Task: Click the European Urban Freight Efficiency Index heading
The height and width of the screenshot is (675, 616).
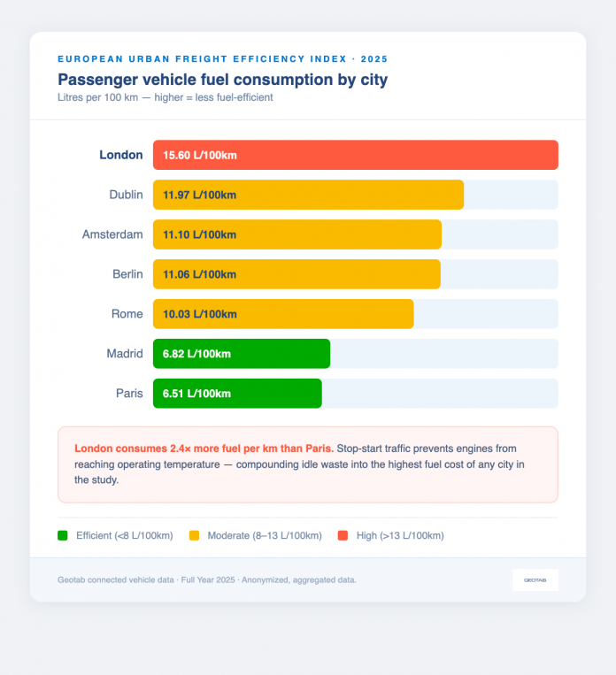Action: click(x=223, y=59)
